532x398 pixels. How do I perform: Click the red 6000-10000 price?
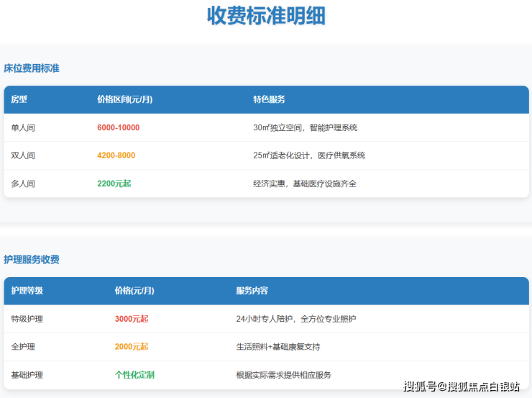[118, 127]
